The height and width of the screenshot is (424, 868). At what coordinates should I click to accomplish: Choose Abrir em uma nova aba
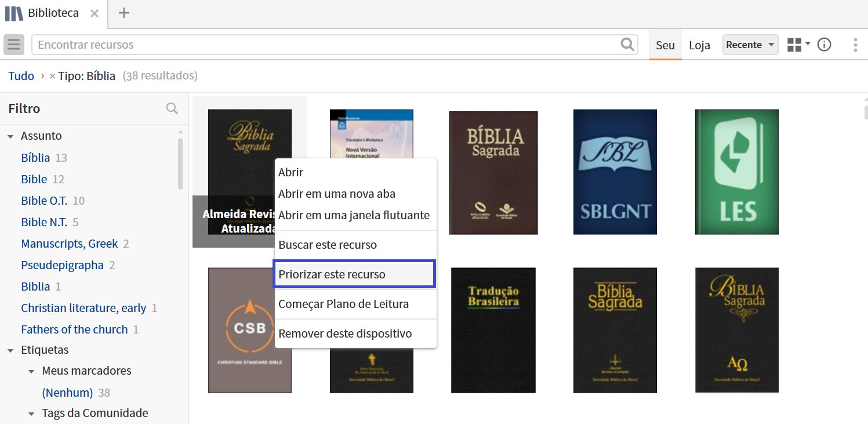click(x=355, y=194)
